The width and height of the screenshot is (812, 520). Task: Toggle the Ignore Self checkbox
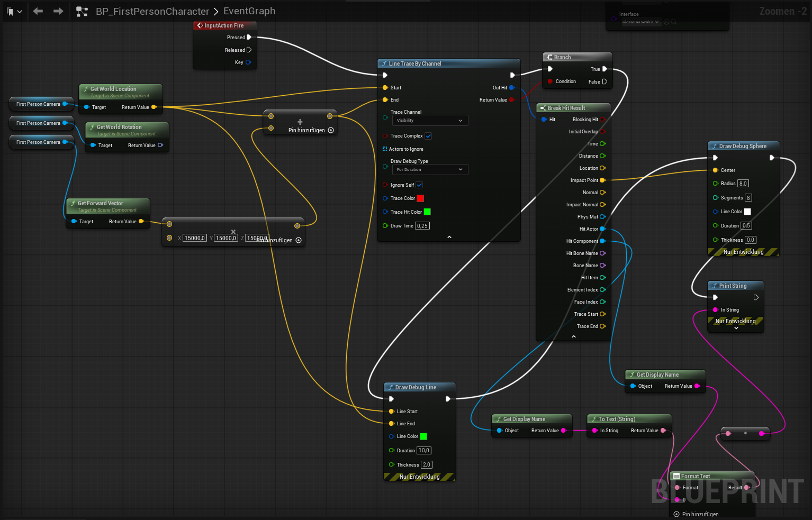click(x=419, y=185)
